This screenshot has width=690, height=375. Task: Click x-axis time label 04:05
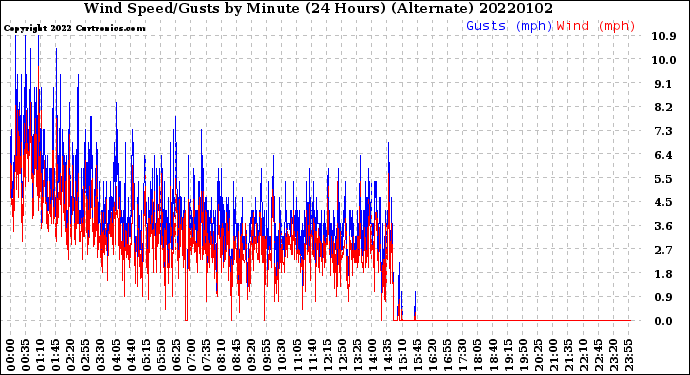tap(116, 355)
